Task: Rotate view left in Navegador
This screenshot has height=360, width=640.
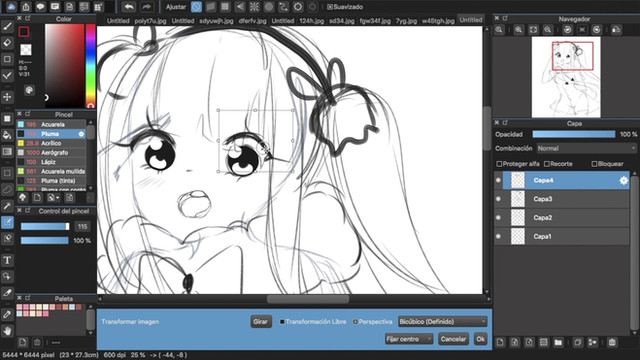Action: (x=567, y=30)
